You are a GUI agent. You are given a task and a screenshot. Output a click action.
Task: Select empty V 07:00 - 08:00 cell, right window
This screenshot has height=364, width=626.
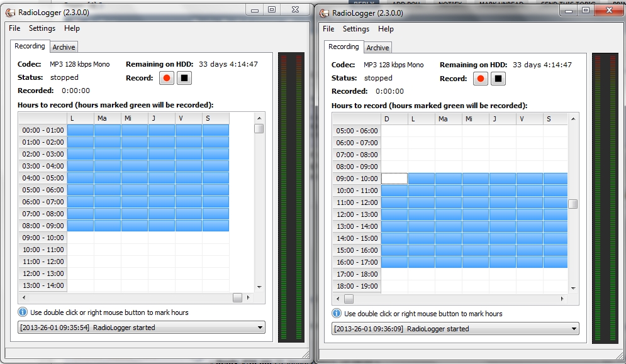tap(529, 155)
